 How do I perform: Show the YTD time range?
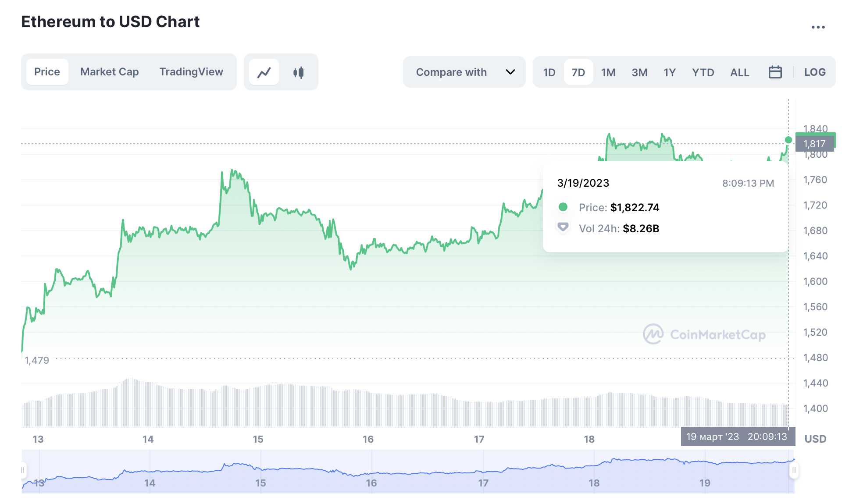click(703, 72)
